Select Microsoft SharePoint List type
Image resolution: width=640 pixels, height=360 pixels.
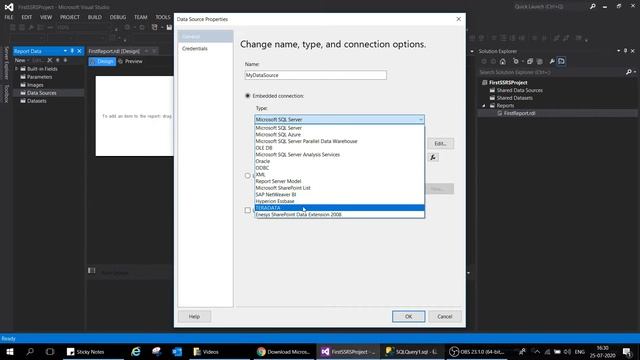tap(339, 188)
